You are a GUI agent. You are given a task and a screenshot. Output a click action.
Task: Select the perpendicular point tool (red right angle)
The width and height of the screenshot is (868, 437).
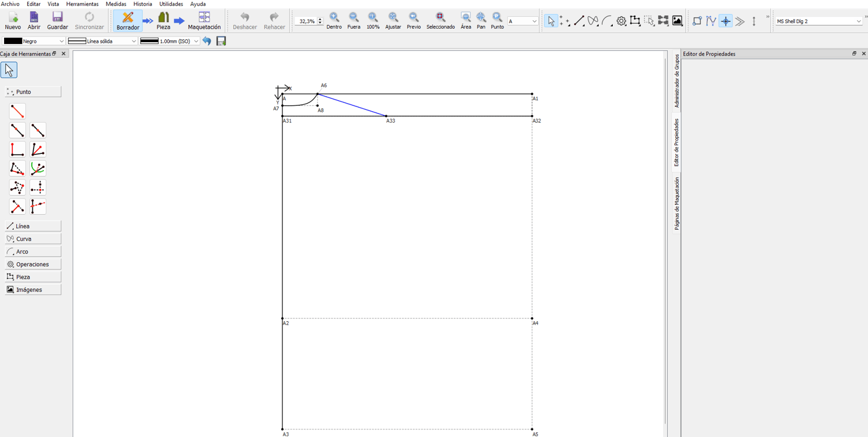pyautogui.click(x=17, y=149)
